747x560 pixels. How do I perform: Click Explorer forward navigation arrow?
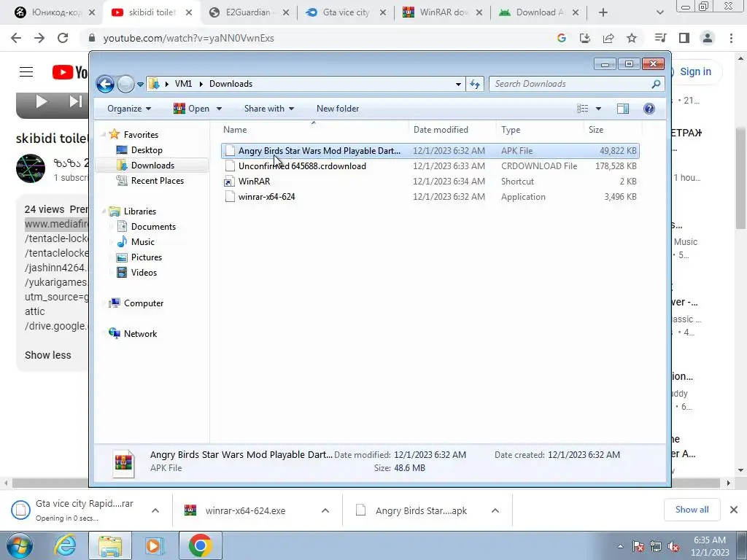[125, 85]
